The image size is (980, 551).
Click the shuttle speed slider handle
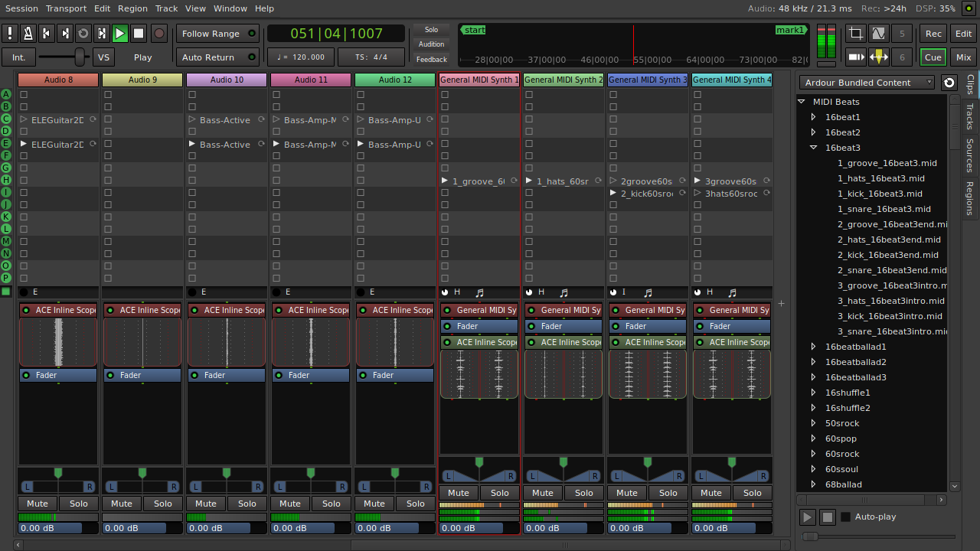coord(80,57)
